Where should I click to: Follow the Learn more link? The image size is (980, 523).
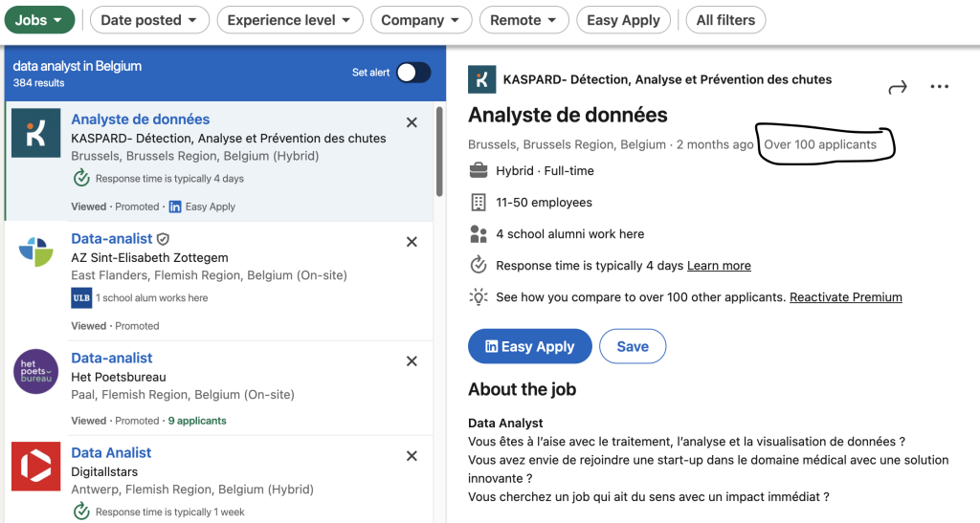(x=719, y=265)
